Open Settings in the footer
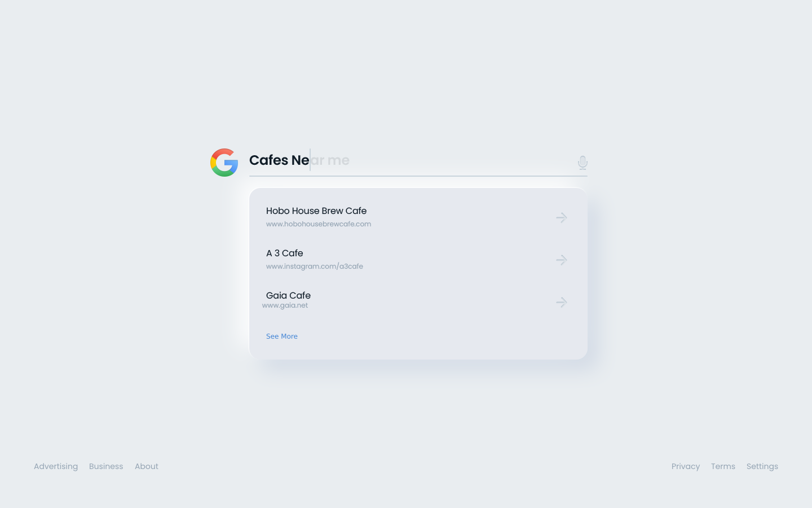 (762, 466)
